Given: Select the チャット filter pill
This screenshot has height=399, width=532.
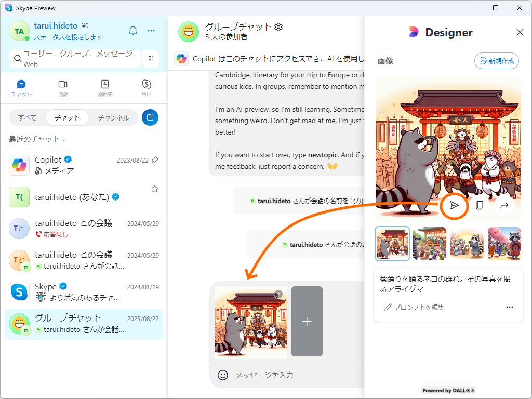Looking at the screenshot, I should pyautogui.click(x=67, y=118).
